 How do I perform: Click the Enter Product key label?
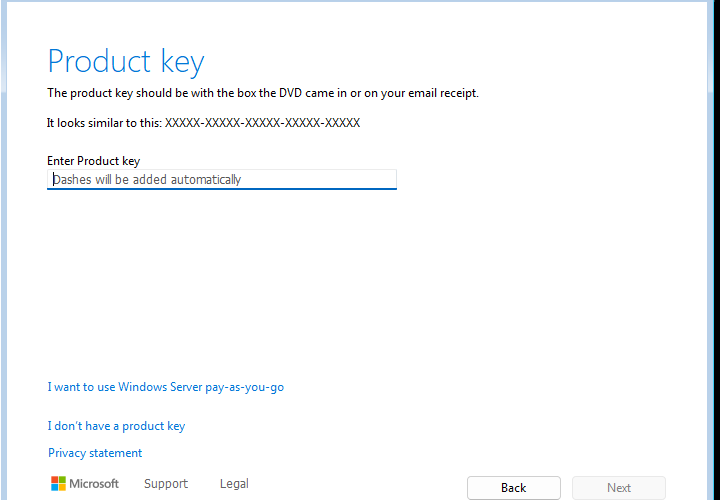coord(94,161)
